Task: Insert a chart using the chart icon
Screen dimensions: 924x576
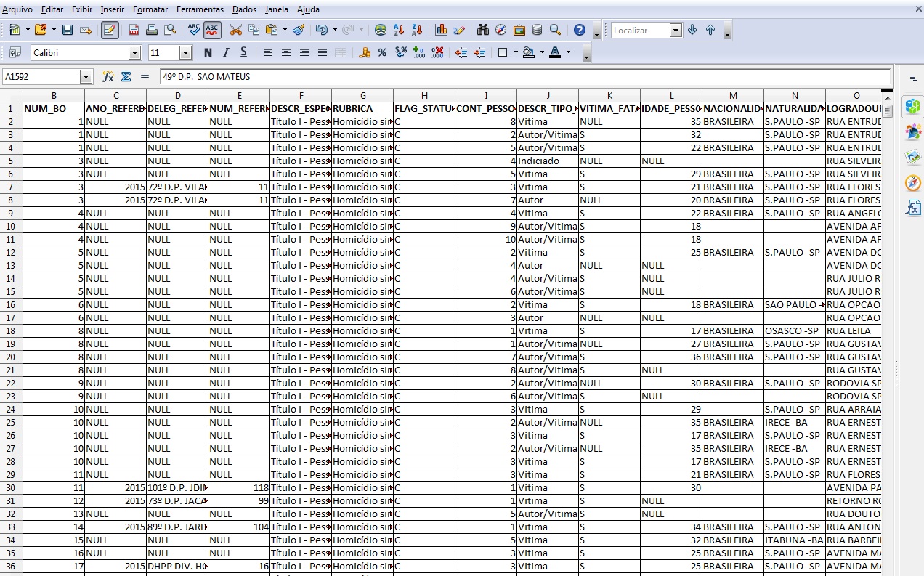Action: (x=441, y=30)
